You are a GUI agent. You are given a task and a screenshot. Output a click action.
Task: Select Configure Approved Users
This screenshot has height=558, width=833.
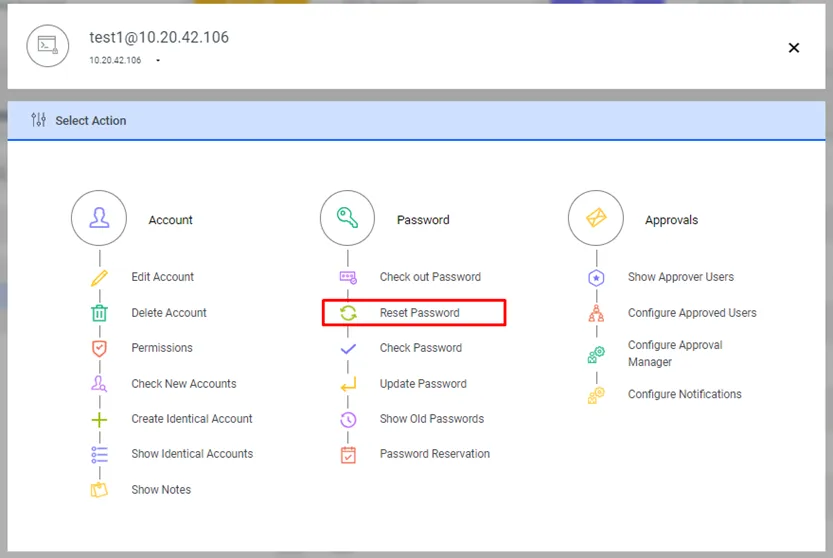(692, 312)
